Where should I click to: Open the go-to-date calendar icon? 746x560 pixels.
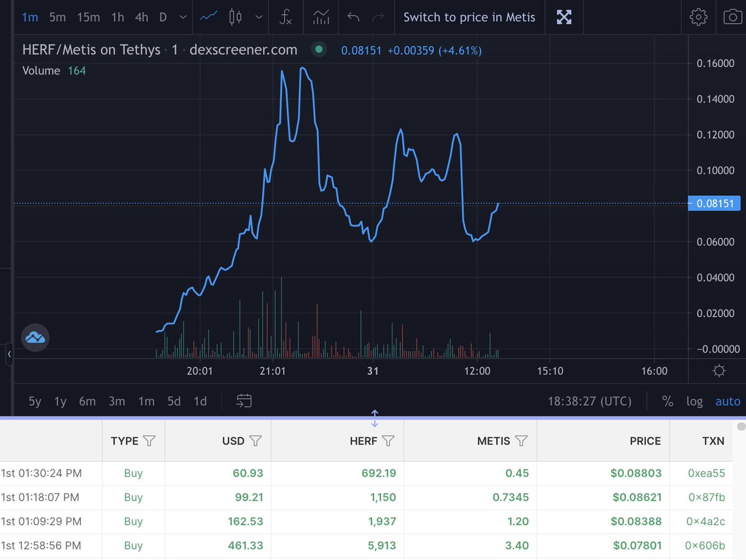[244, 402]
